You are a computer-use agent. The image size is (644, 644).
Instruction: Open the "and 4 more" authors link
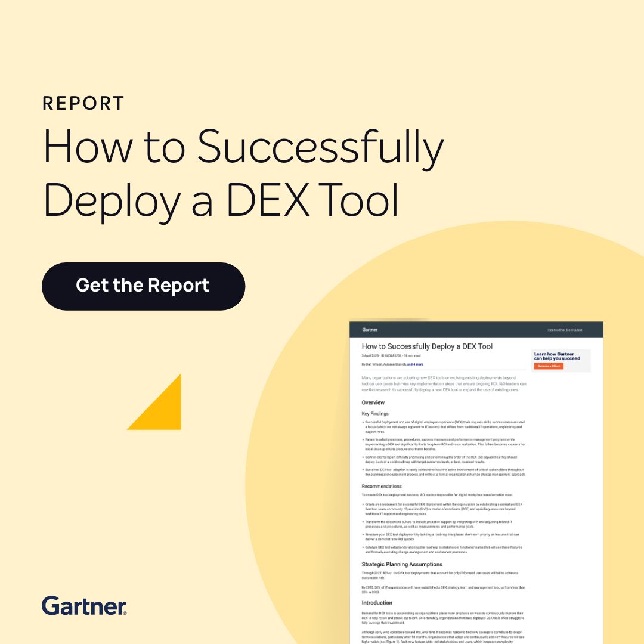click(x=415, y=364)
